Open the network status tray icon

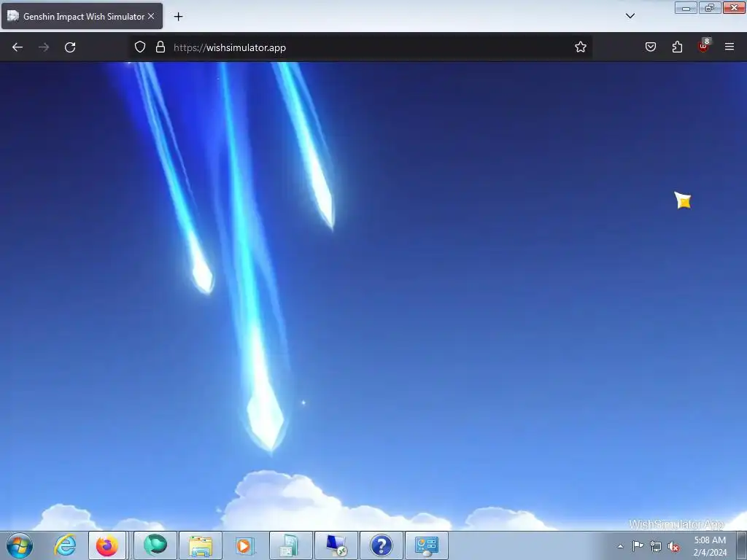pos(656,547)
